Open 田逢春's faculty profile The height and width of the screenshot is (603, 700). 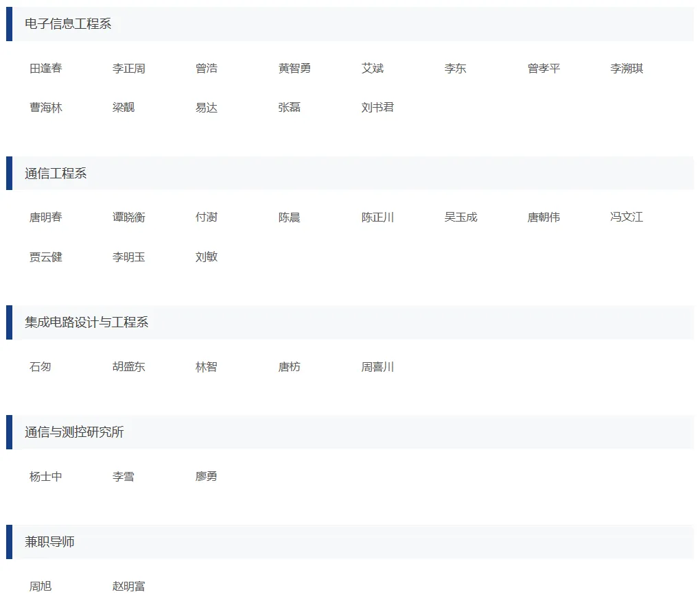[43, 68]
